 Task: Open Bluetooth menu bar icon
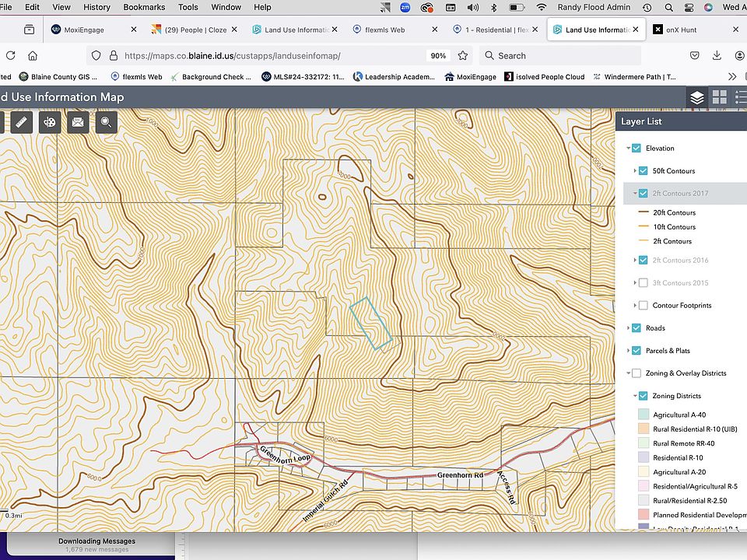click(494, 7)
